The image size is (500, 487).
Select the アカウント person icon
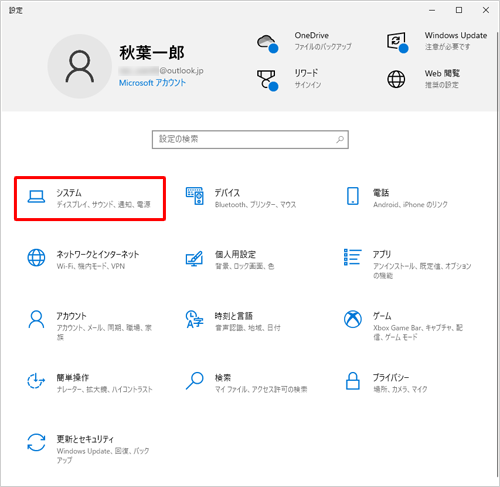pyautogui.click(x=36, y=320)
